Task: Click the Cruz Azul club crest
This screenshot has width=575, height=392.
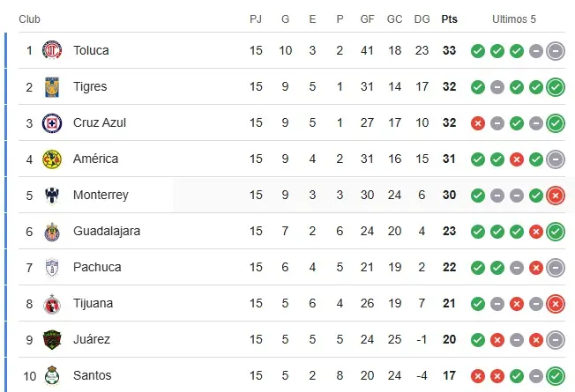Action: 52,122
